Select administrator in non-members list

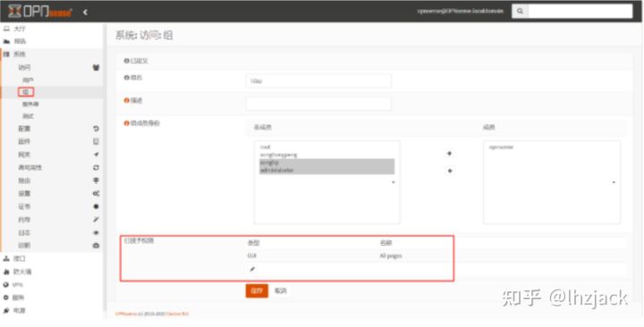click(x=326, y=170)
